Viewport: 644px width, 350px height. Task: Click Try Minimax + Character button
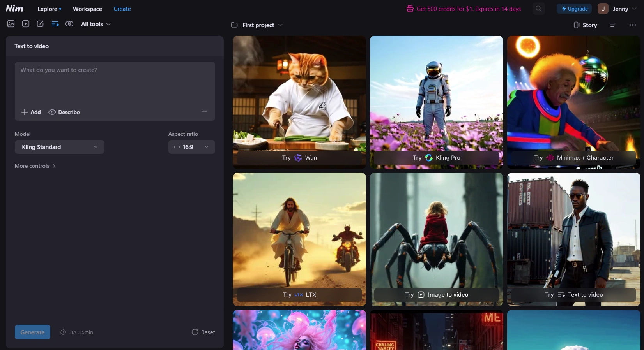[x=574, y=158]
